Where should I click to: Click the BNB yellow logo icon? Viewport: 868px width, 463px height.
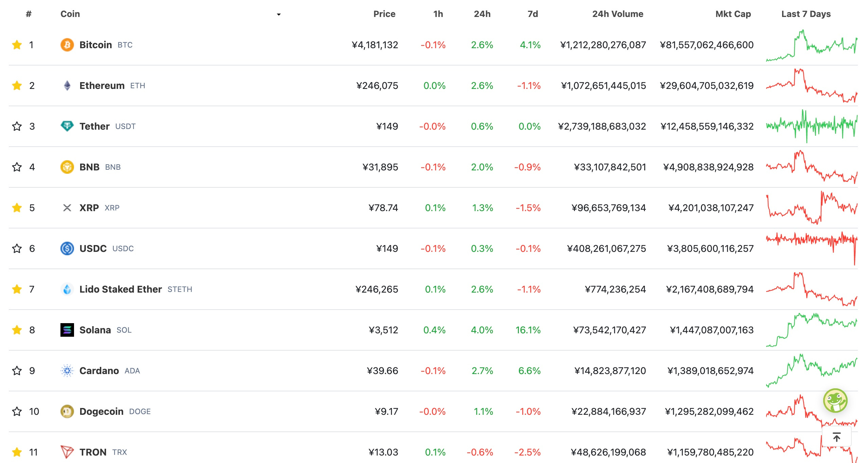tap(67, 167)
